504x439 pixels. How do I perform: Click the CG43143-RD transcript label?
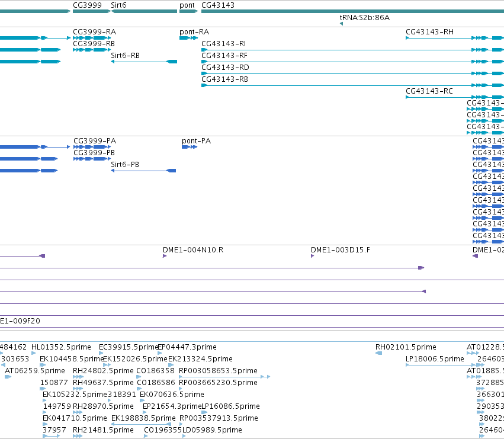pos(225,68)
